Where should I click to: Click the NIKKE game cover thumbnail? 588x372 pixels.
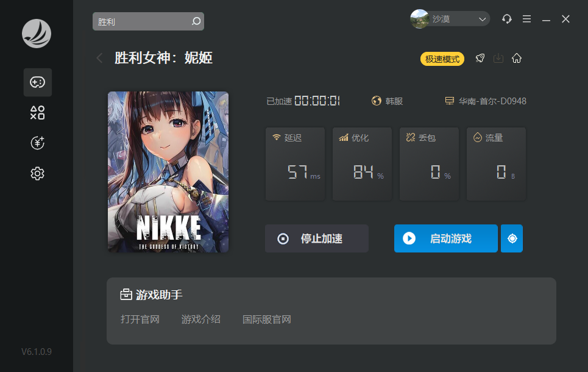168,172
